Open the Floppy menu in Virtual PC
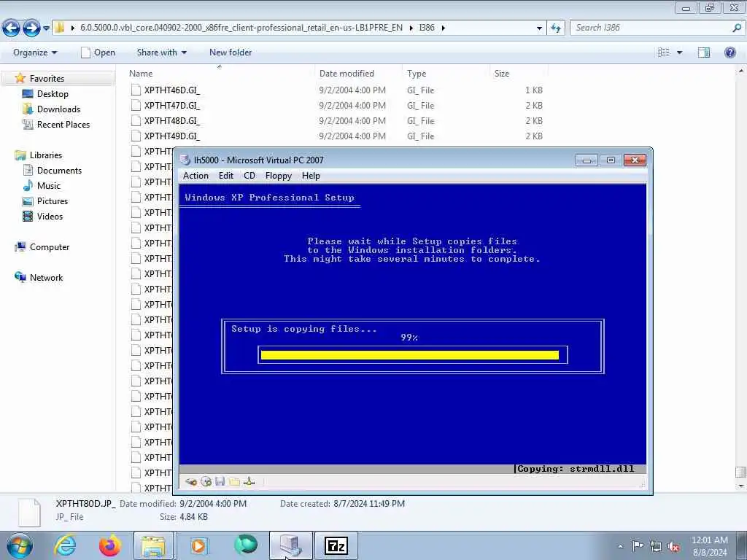This screenshot has height=560, width=747. point(278,176)
